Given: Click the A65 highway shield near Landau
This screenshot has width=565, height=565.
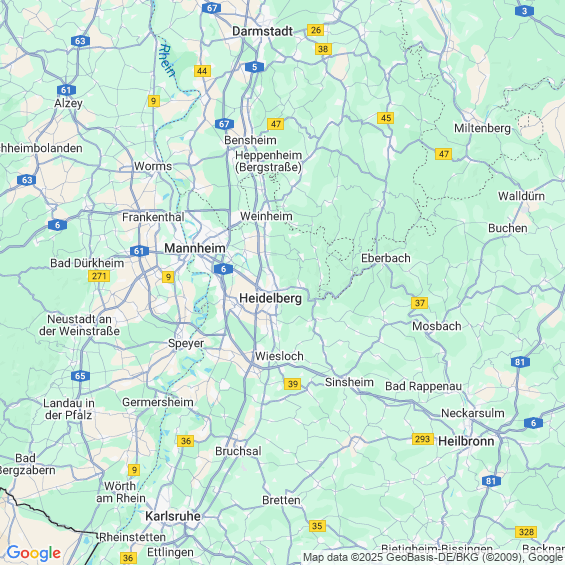Looking at the screenshot, I should pyautogui.click(x=80, y=376).
